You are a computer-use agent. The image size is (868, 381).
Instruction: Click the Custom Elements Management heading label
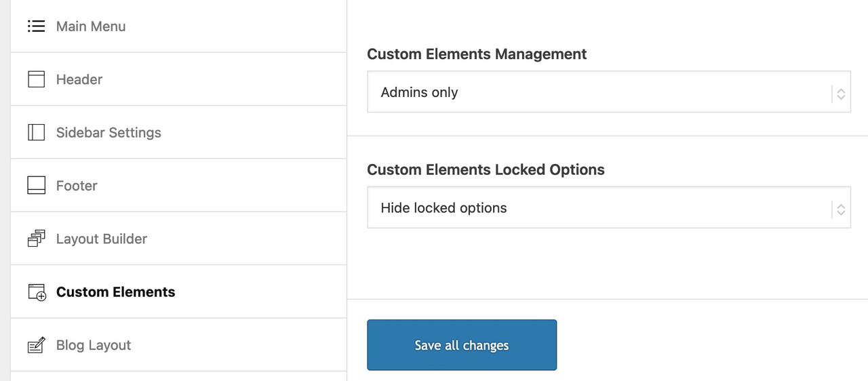477,54
